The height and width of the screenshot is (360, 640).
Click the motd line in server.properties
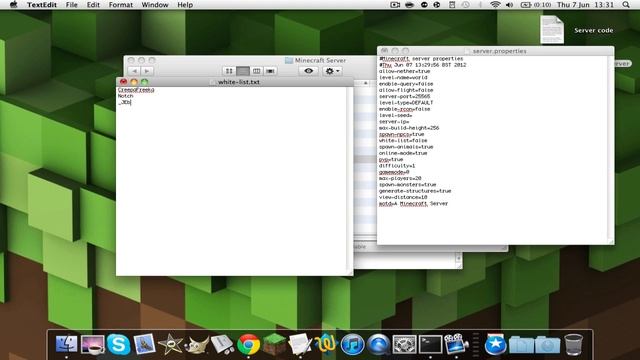click(x=413, y=203)
